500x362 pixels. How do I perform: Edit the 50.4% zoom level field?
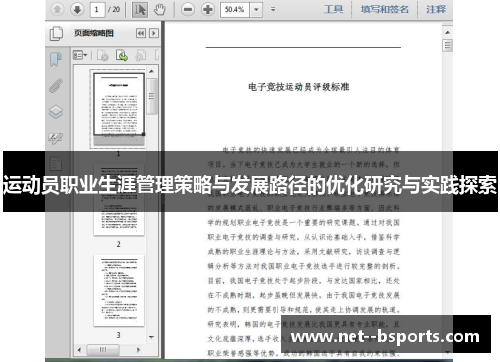pyautogui.click(x=235, y=10)
